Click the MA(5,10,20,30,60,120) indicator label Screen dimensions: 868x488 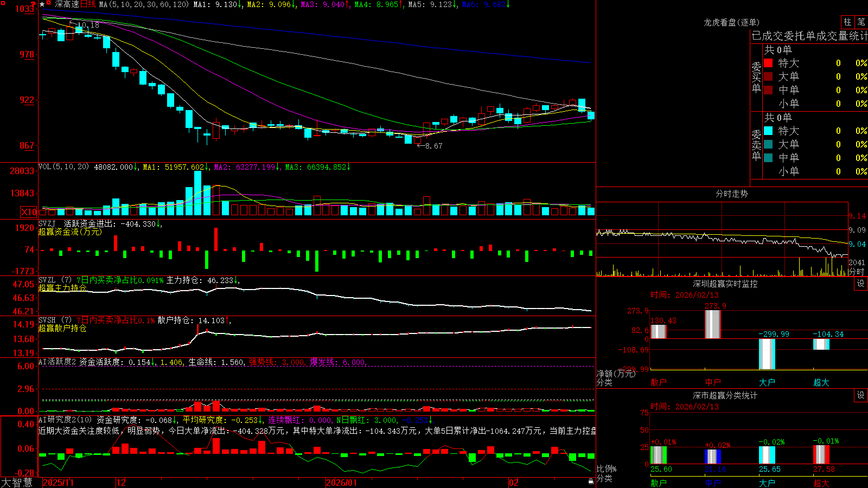point(144,4)
